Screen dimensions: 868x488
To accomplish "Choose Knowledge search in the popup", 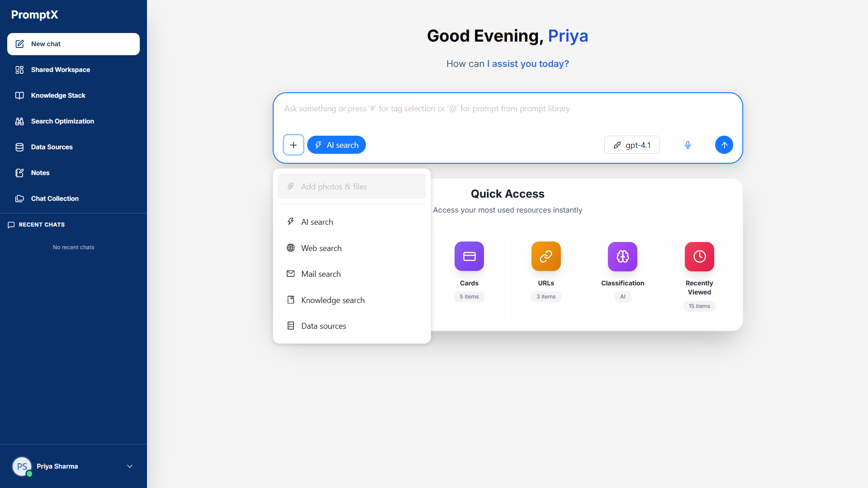I will (332, 300).
